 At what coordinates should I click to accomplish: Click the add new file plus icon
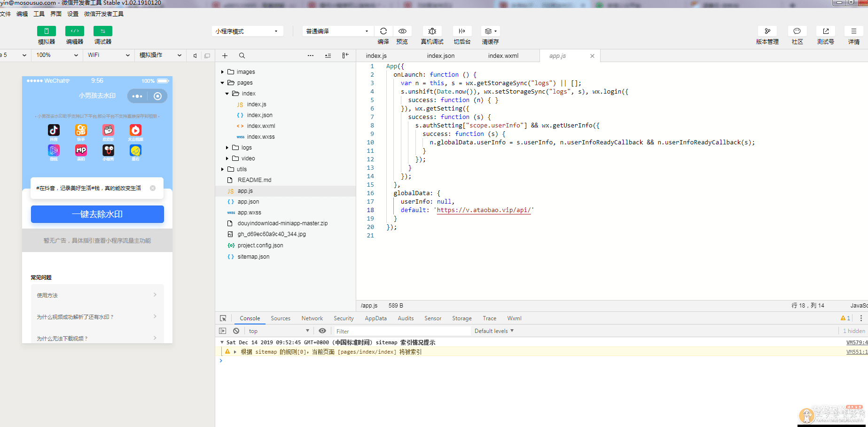pyautogui.click(x=225, y=55)
